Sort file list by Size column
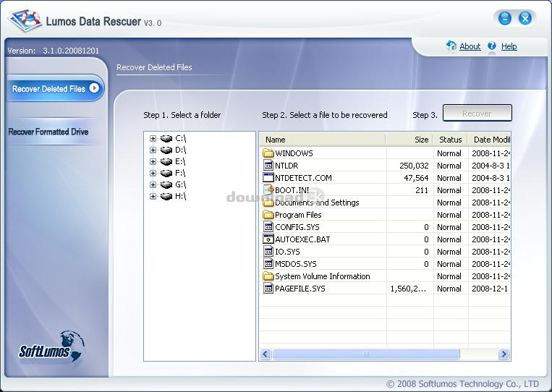This screenshot has width=552, height=392. 409,140
